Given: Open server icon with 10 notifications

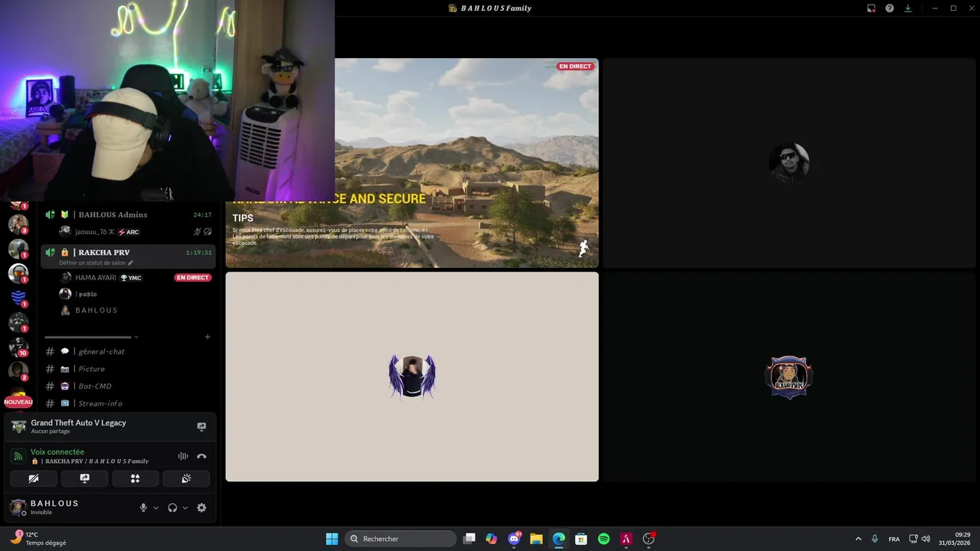Looking at the screenshot, I should tap(18, 347).
